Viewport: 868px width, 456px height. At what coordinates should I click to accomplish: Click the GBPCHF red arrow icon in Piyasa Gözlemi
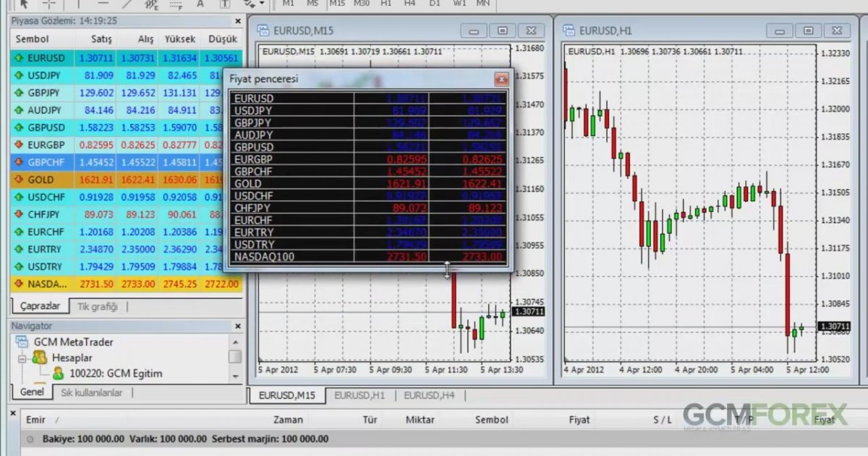[20, 162]
